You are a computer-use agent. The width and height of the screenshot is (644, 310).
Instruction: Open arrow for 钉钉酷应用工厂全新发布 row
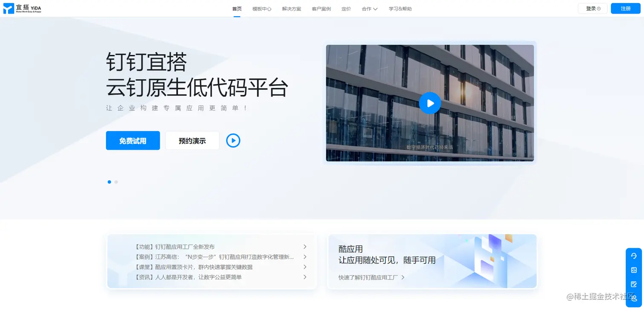pos(305,247)
